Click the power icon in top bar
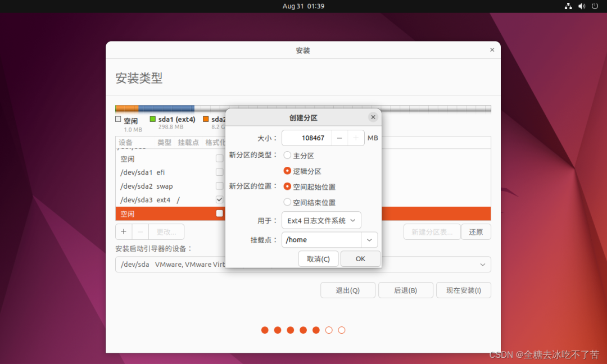Viewport: 607px width, 364px height. click(x=595, y=6)
